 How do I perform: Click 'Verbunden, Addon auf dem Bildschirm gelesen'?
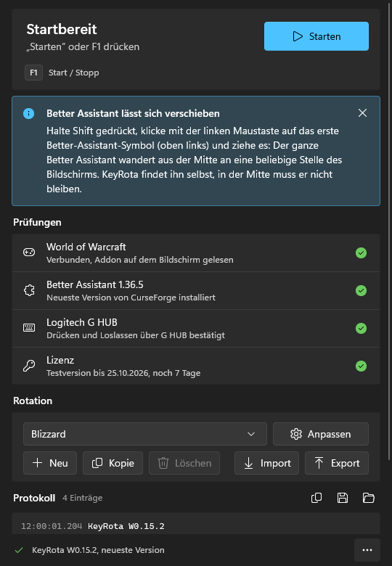tap(140, 260)
